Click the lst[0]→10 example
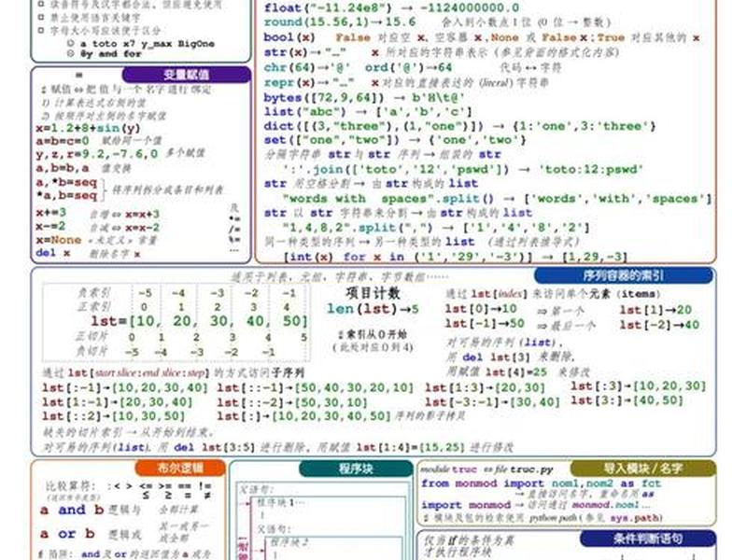The height and width of the screenshot is (560, 747). click(x=481, y=309)
